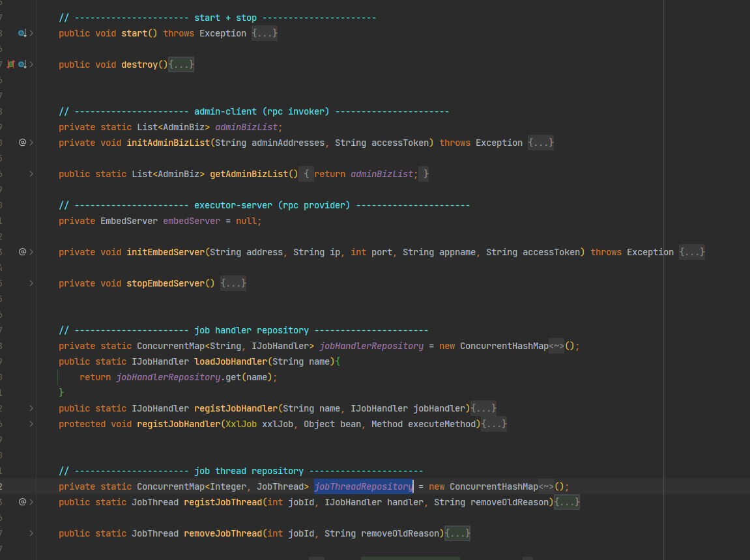The height and width of the screenshot is (560, 750).
Task: Click the implements gutter icon beside start()
Action: (x=22, y=33)
